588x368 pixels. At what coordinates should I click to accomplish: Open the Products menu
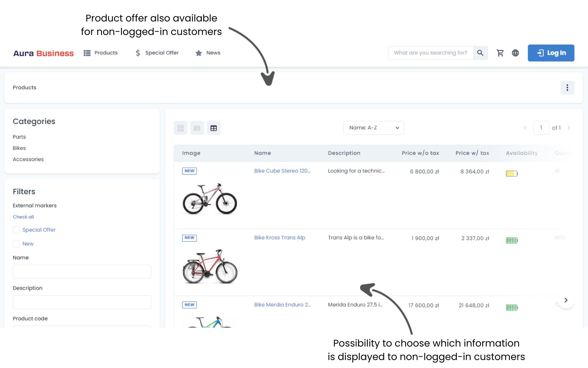tap(101, 53)
